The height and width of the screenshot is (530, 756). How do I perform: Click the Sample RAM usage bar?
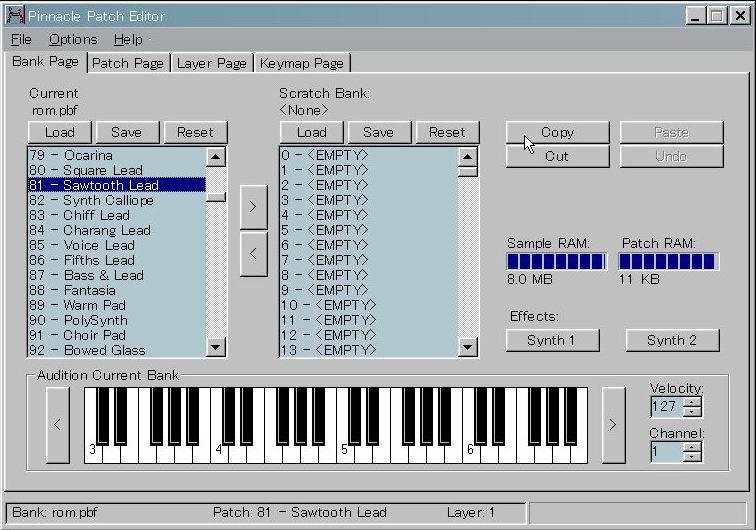(x=557, y=261)
